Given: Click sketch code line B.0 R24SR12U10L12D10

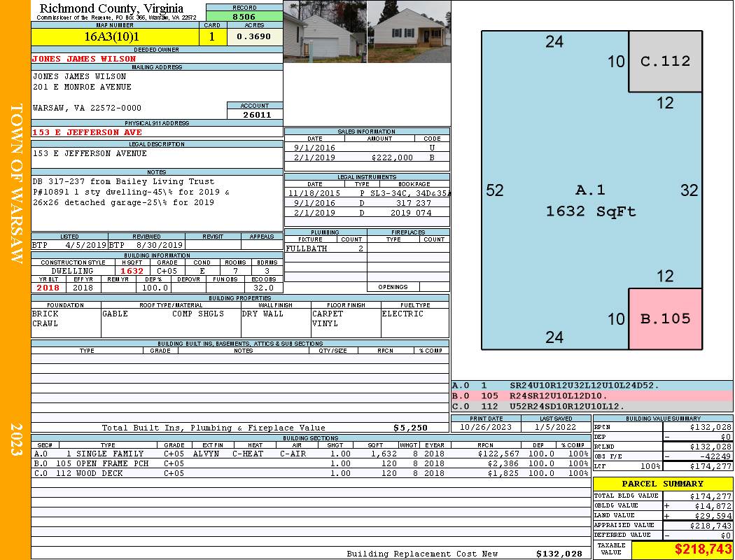Looking at the screenshot, I should tap(592, 396).
